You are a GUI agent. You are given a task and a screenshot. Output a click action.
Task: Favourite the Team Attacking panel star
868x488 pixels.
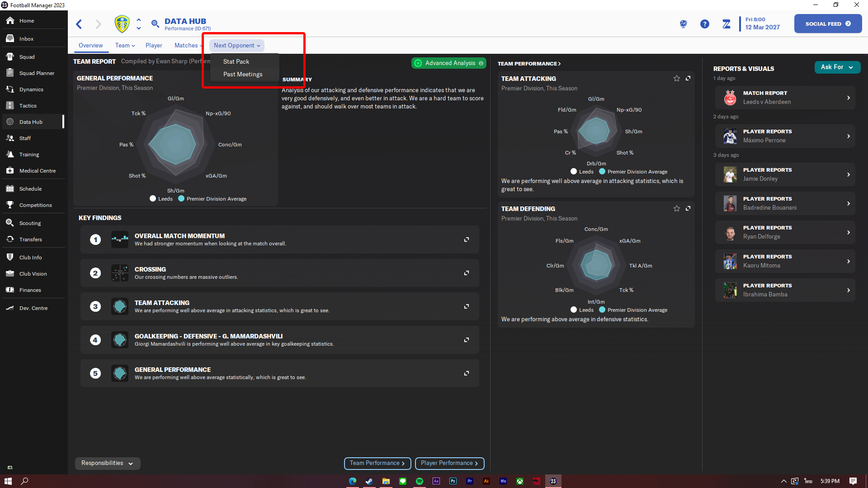(677, 78)
